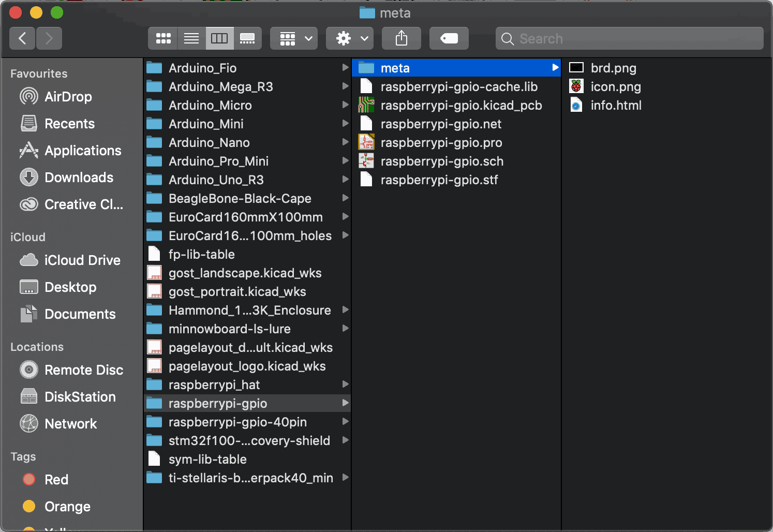Open the gear action menu

tap(350, 38)
